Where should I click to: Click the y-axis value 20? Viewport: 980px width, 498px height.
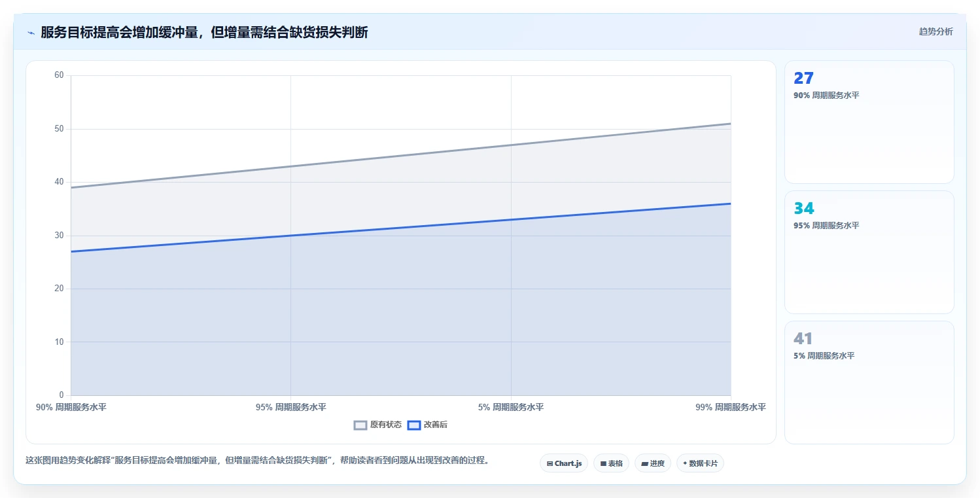pyautogui.click(x=59, y=289)
